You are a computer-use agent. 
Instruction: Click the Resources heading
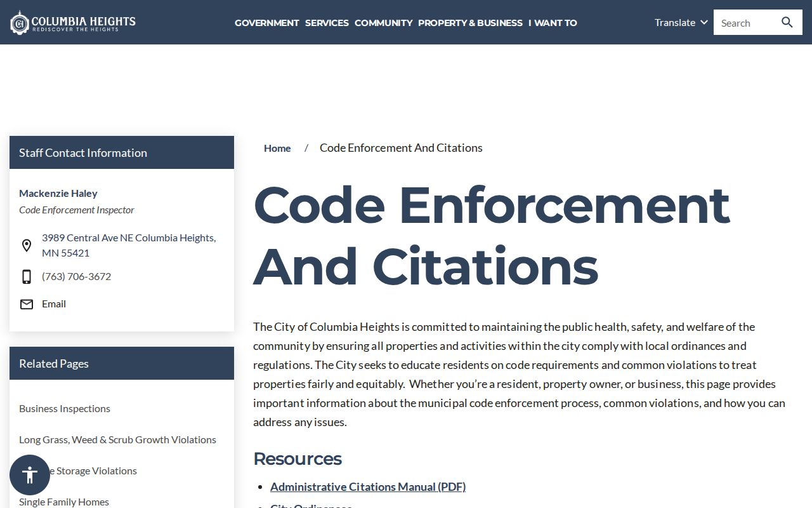point(298,458)
